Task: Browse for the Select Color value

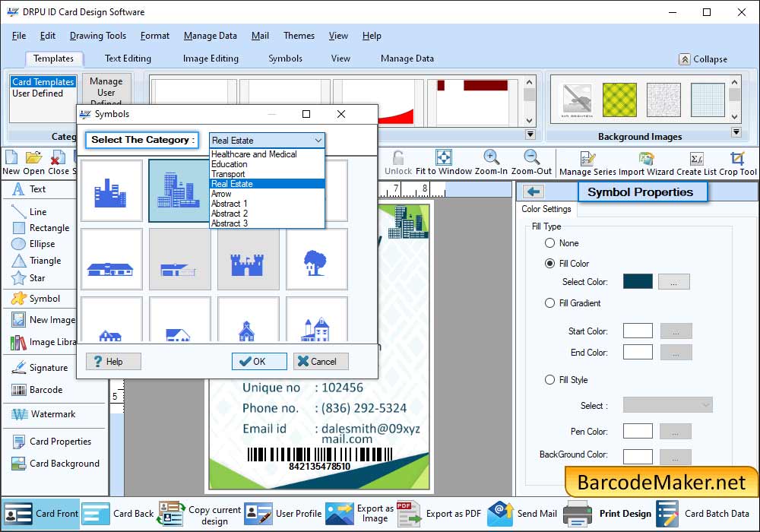Action: tap(673, 282)
